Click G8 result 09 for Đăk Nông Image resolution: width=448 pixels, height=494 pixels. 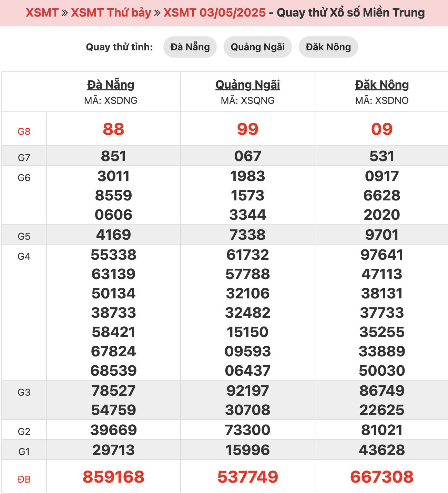click(382, 129)
